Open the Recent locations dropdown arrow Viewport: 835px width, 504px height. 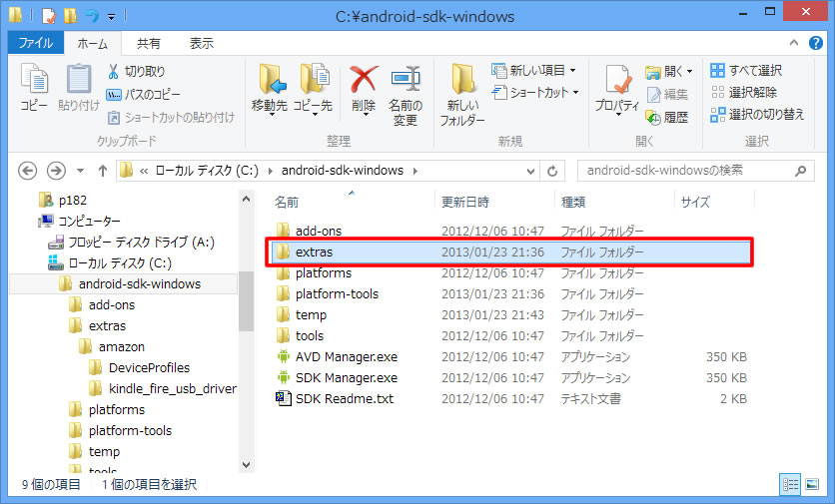tap(81, 171)
